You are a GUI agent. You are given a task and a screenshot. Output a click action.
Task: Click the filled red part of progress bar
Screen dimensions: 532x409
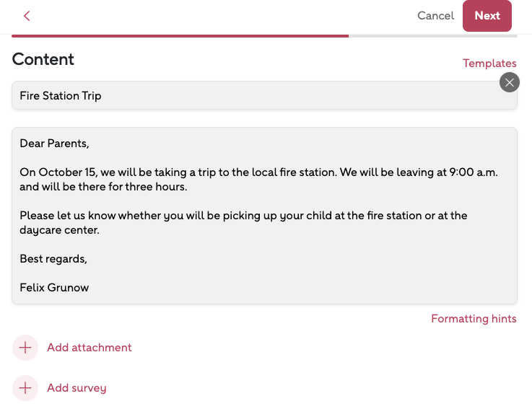(x=180, y=35)
